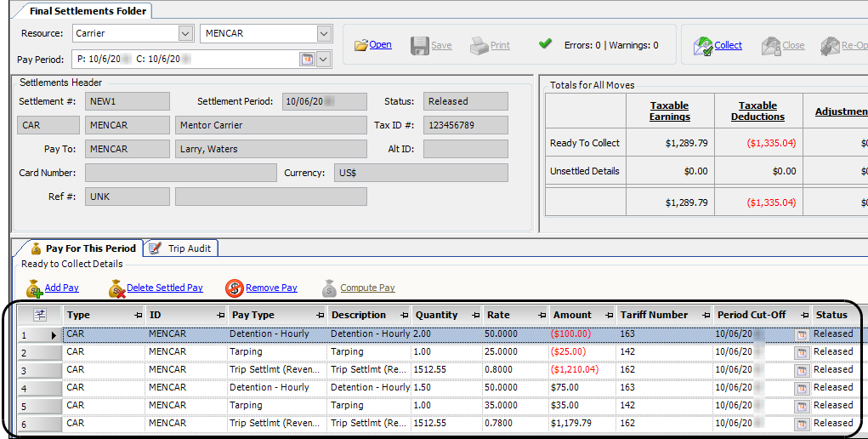The height and width of the screenshot is (439, 868).
Task: Open the row 1 Period Cut-Off calendar
Action: pos(801,334)
